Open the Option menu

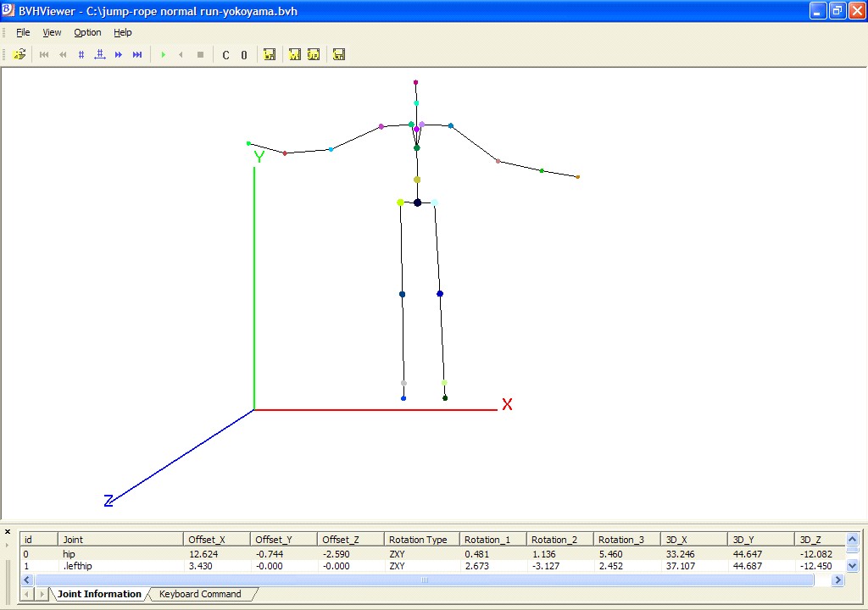click(x=87, y=32)
